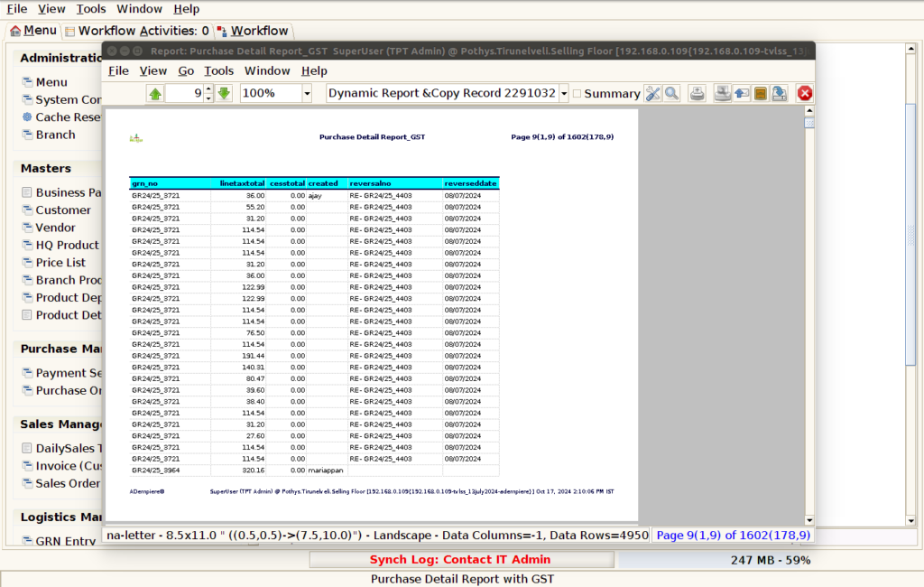
Task: Click the print icon in report toolbar
Action: (698, 93)
